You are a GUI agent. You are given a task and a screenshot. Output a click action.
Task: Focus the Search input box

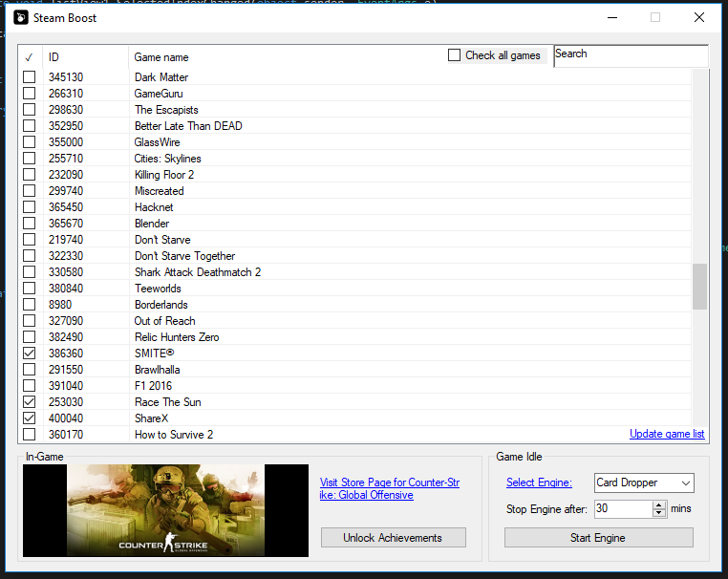point(631,55)
